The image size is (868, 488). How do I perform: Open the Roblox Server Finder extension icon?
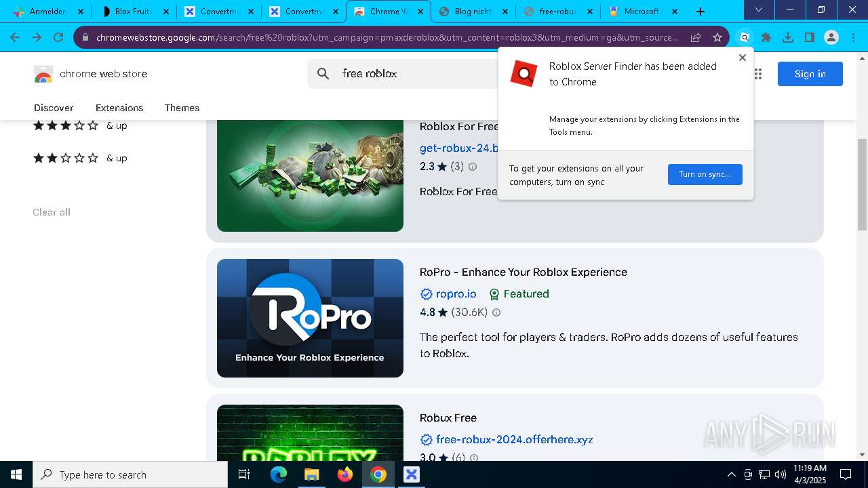click(745, 37)
